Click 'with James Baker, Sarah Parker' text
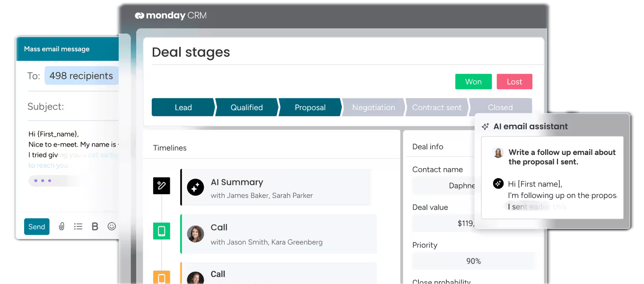 point(262,195)
